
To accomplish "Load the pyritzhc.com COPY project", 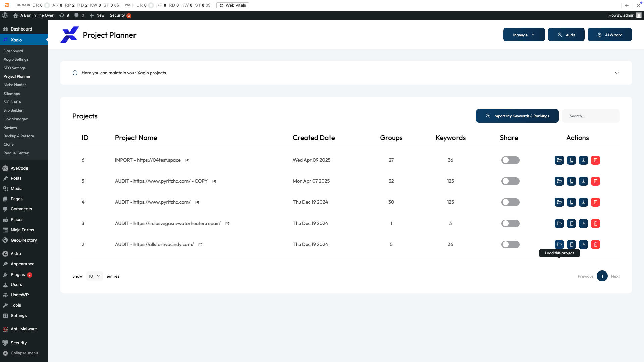I will point(559,181).
